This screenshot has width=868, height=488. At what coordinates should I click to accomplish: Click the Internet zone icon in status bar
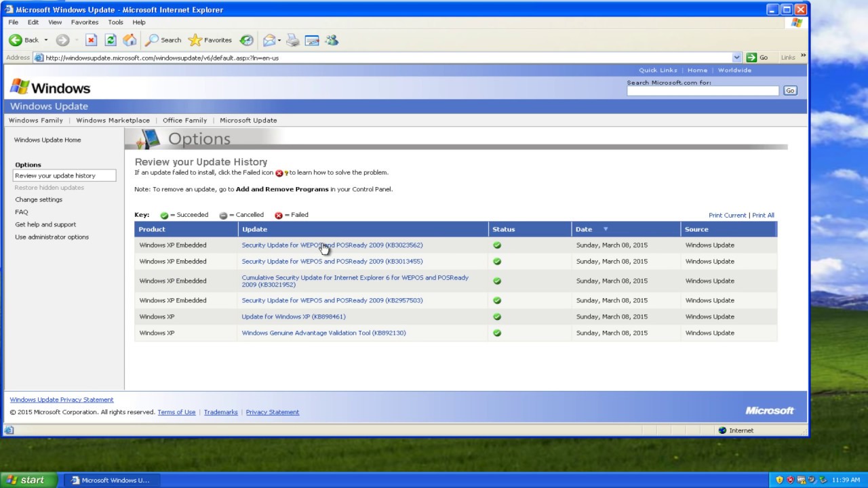point(722,430)
